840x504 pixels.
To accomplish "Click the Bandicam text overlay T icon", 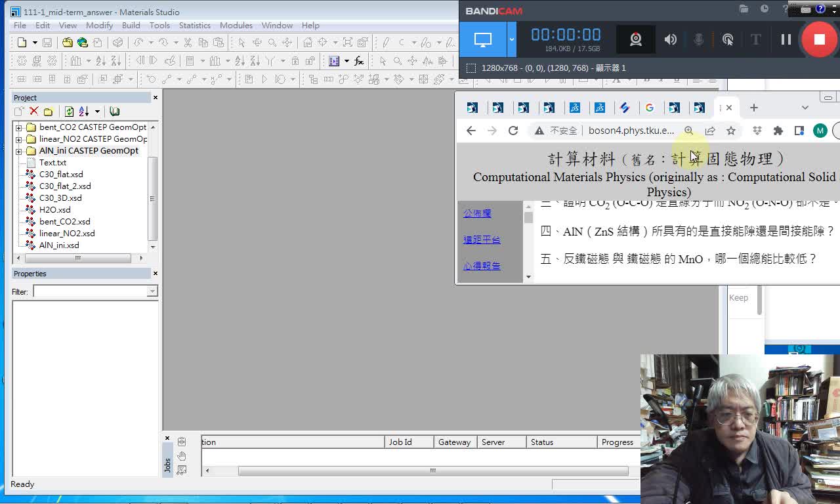I will pyautogui.click(x=755, y=39).
